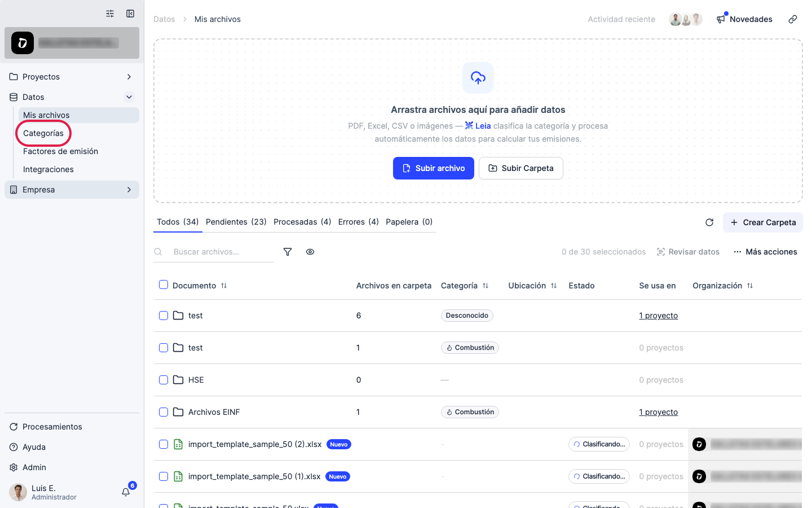Open Luis E. user profile avatar
This screenshot has width=812, height=508.
[18, 492]
